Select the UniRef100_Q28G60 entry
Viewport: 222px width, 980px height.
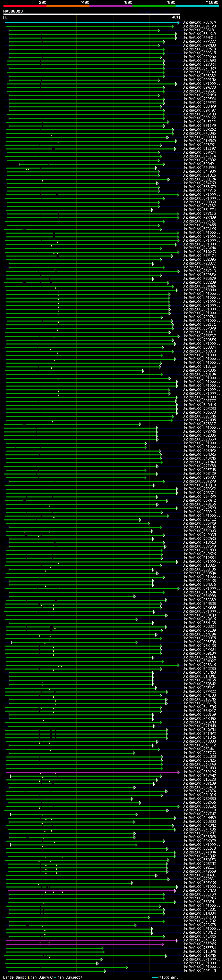click(x=199, y=439)
